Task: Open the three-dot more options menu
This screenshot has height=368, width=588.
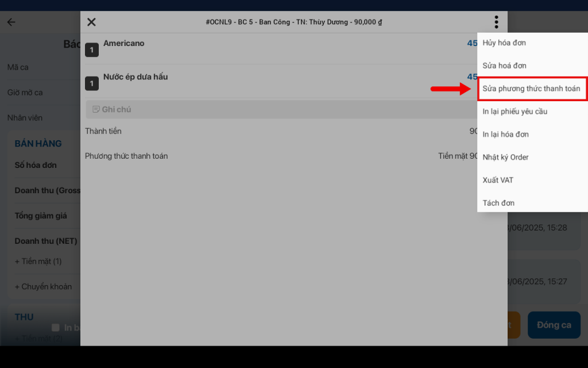Action: coord(496,22)
